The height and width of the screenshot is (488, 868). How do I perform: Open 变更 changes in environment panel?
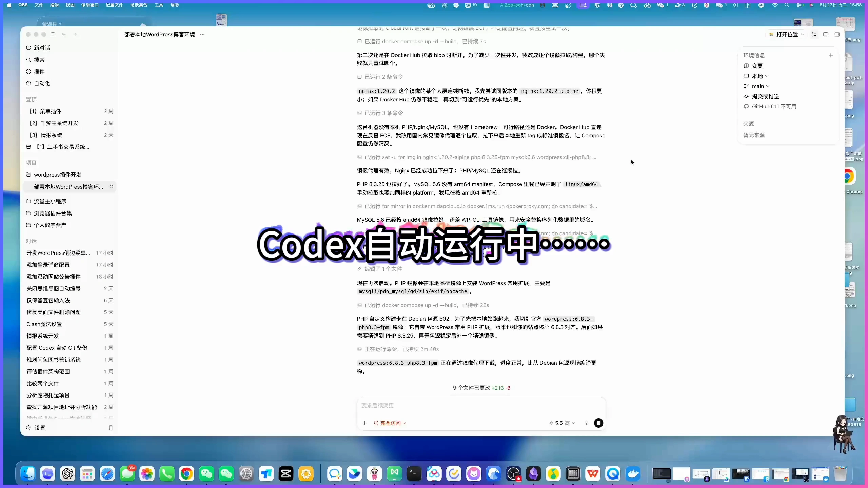click(753, 66)
